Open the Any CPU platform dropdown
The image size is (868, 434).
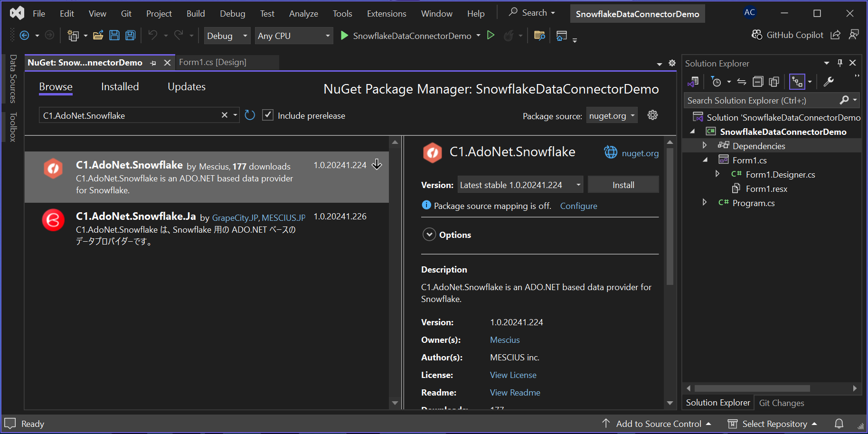pos(294,36)
